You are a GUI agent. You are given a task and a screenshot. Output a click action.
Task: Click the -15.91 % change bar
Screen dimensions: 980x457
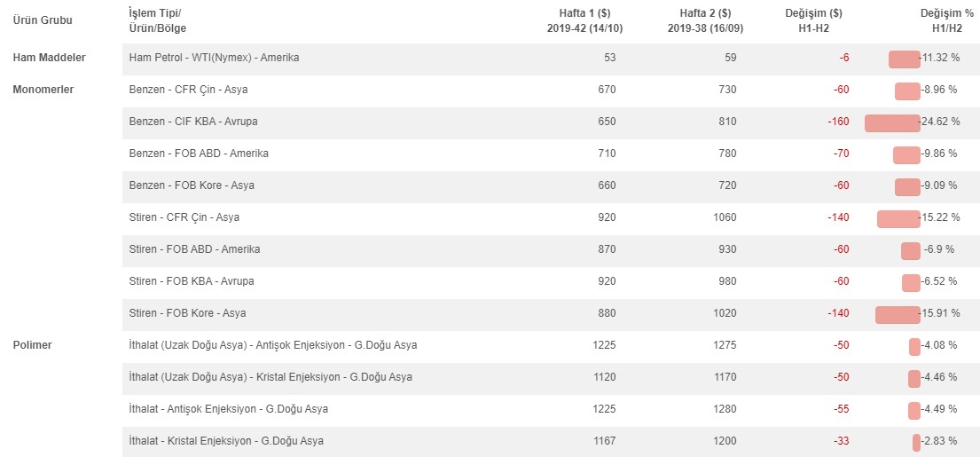(898, 314)
